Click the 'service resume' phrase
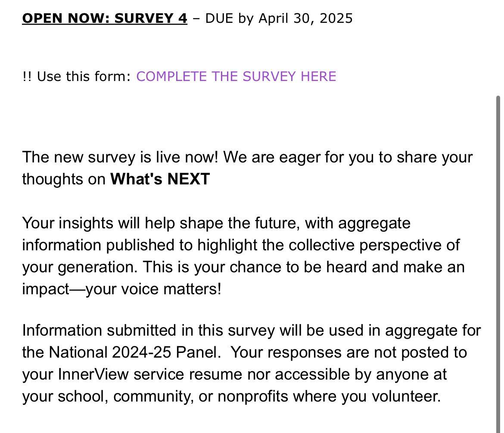Screen dimensions: 504x433 (x=187, y=374)
